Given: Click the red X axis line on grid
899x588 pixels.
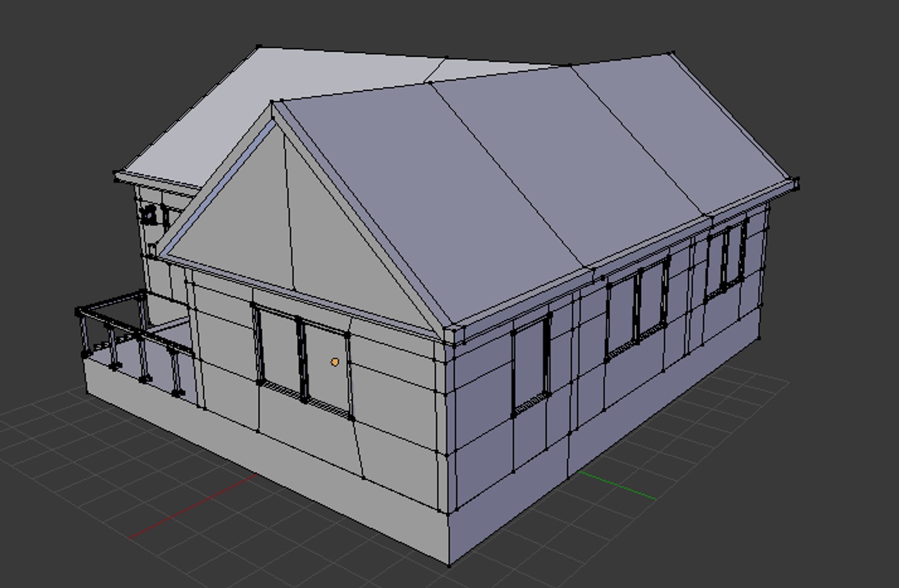Looking at the screenshot, I should tap(194, 506).
